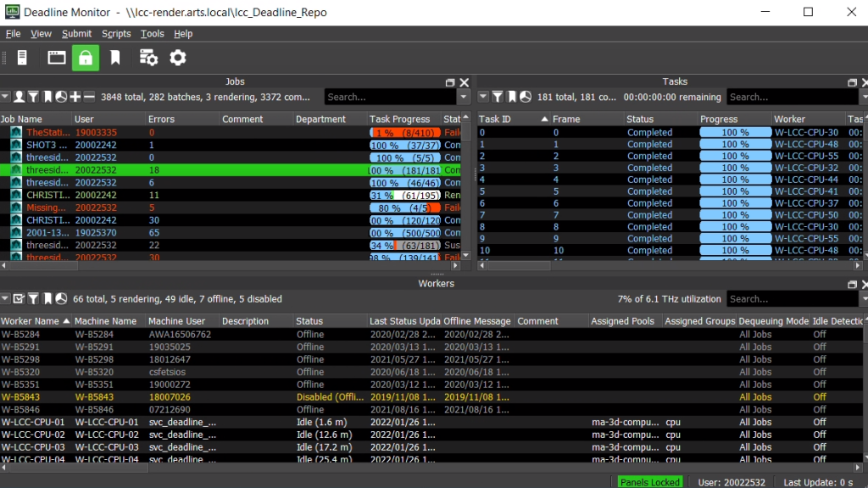This screenshot has height=488, width=868.
Task: Undock the Jobs panel with float icon
Action: pyautogui.click(x=450, y=82)
